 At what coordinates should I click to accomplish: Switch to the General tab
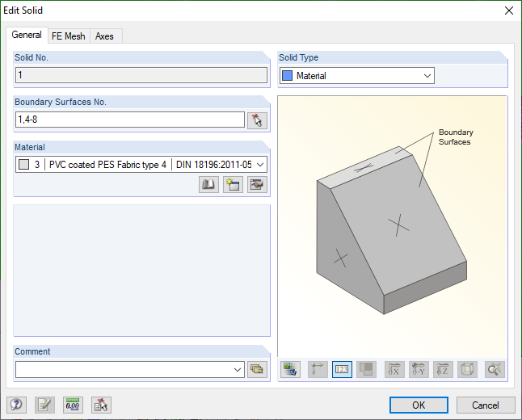(x=27, y=35)
